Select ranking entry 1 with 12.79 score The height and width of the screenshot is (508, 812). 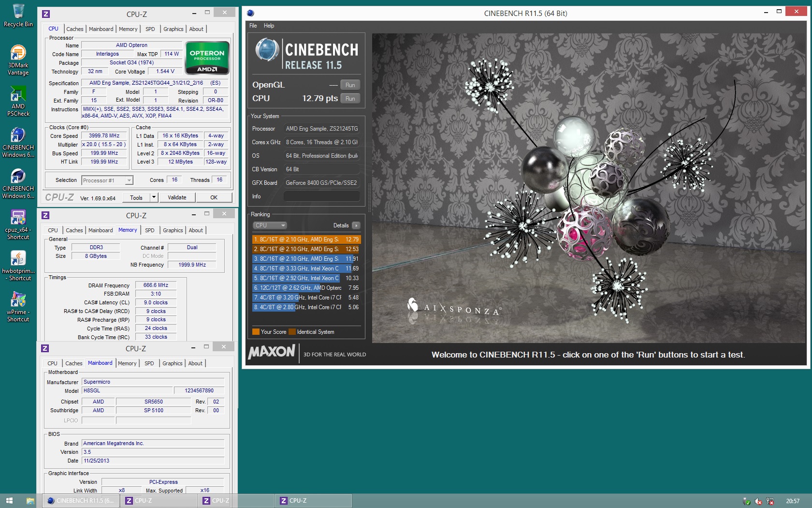click(306, 239)
